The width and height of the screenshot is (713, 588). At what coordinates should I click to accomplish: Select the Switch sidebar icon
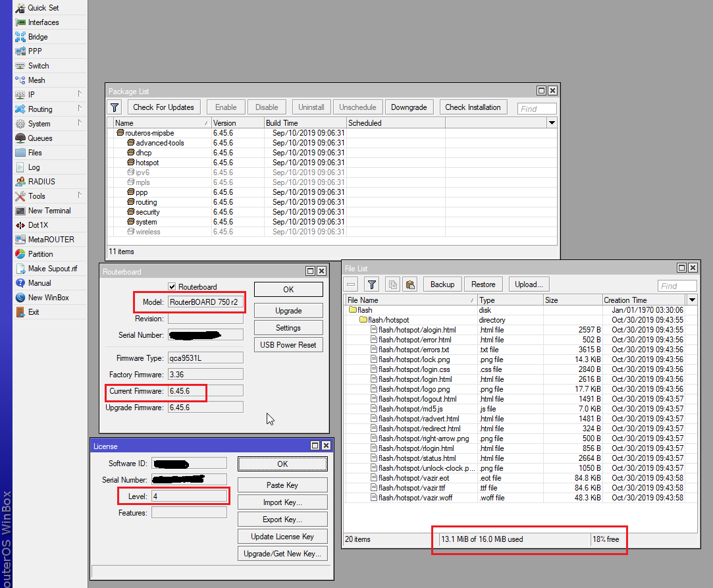coord(20,66)
